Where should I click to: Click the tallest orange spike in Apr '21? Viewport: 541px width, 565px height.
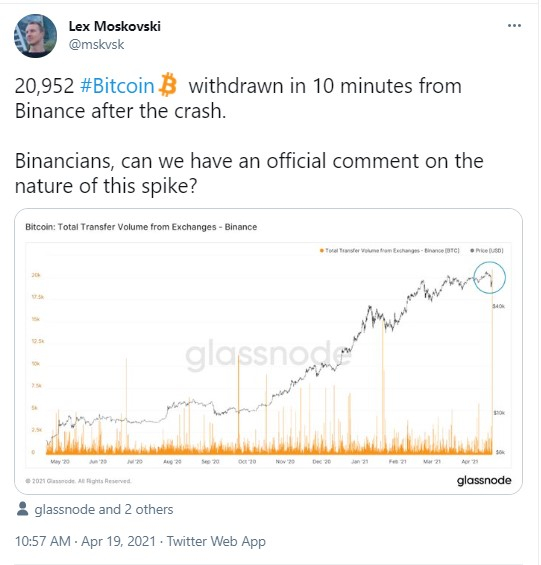tap(492, 360)
